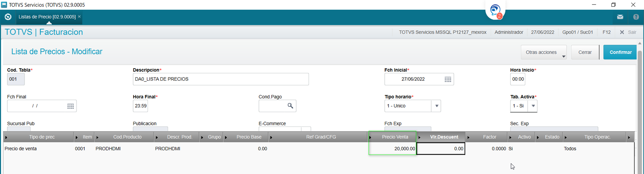Edit the Descripcion input field
The image size is (644, 174).
(x=221, y=79)
